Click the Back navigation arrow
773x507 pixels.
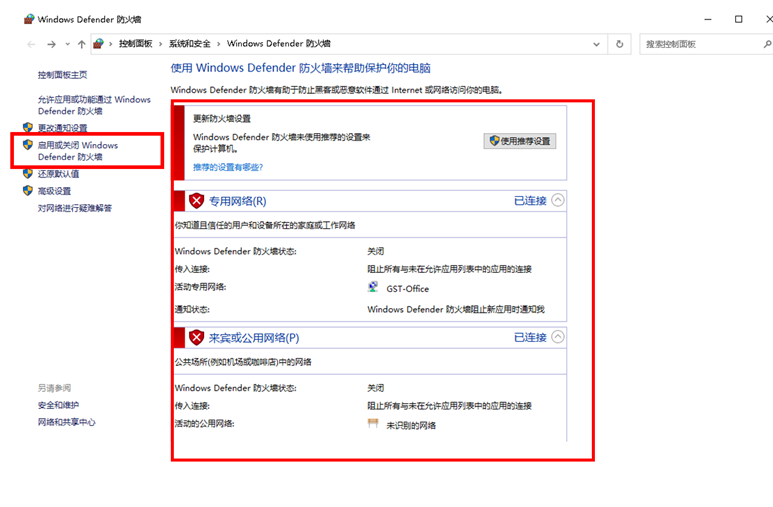point(32,44)
